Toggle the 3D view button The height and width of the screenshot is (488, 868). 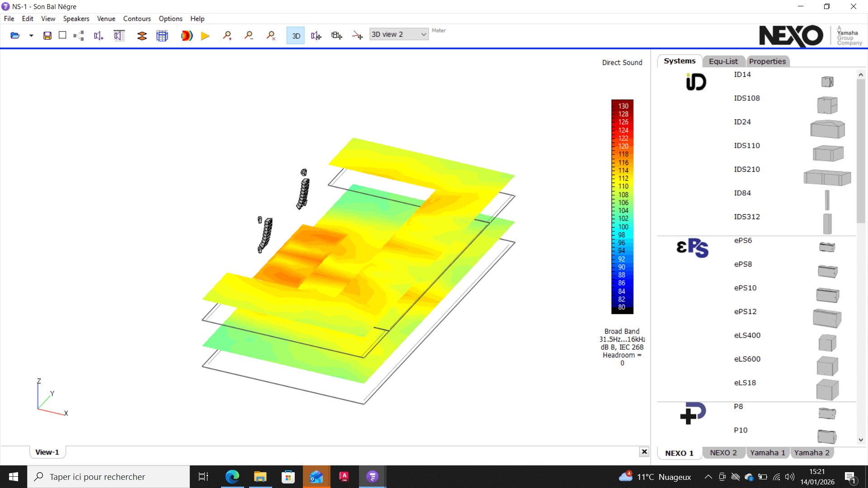[x=296, y=36]
